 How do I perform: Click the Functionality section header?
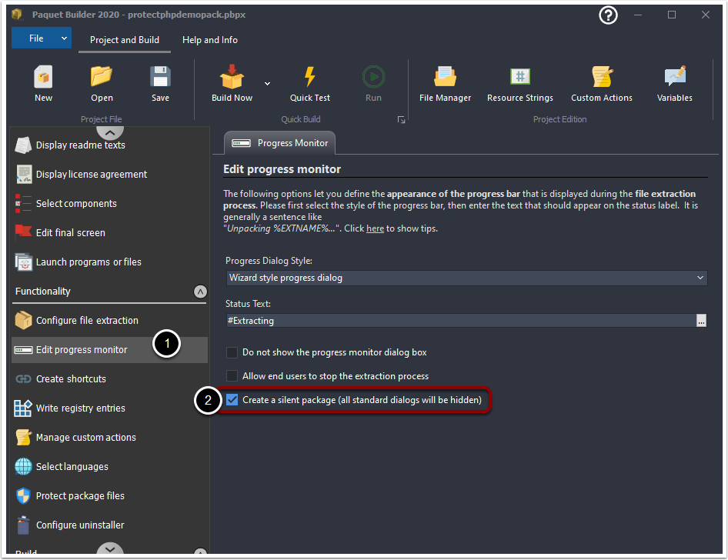pos(109,292)
